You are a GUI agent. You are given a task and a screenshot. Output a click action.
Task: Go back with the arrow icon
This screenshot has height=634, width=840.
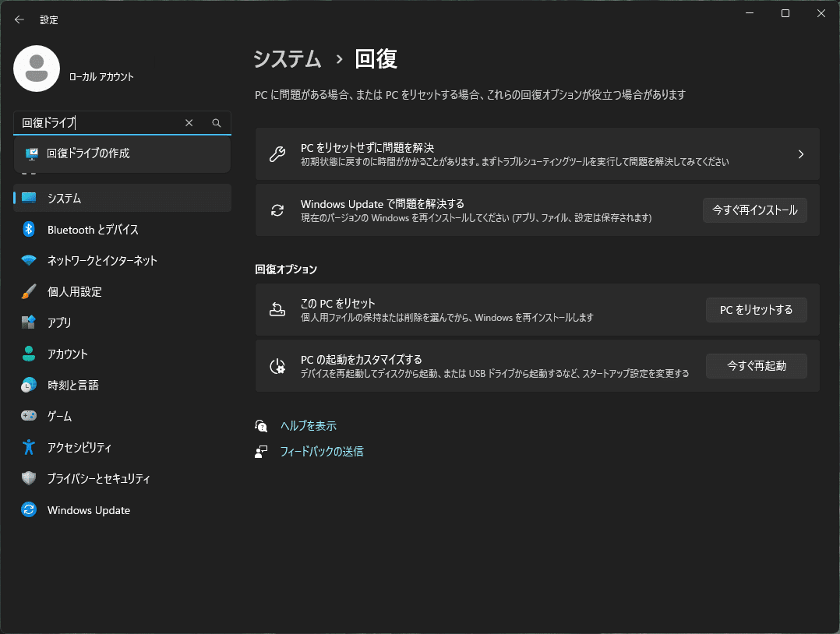[19, 19]
